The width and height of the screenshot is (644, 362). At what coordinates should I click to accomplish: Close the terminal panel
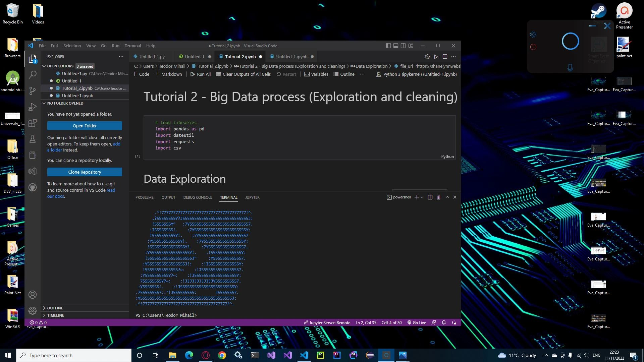[455, 197]
